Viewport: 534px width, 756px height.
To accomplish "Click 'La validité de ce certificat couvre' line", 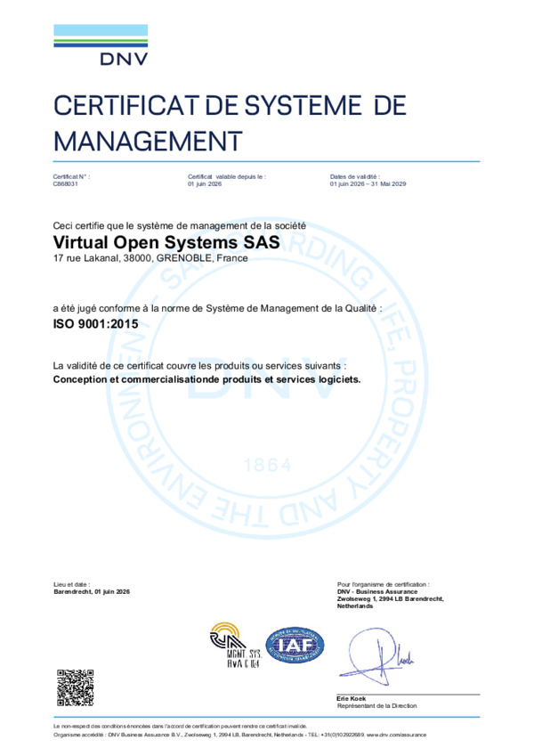I will (x=199, y=366).
